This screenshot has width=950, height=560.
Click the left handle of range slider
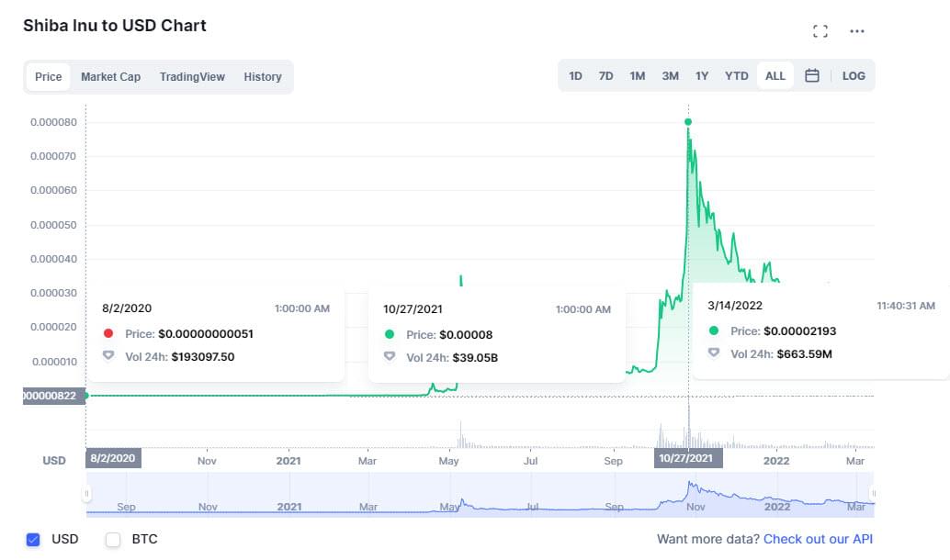pyautogui.click(x=87, y=494)
